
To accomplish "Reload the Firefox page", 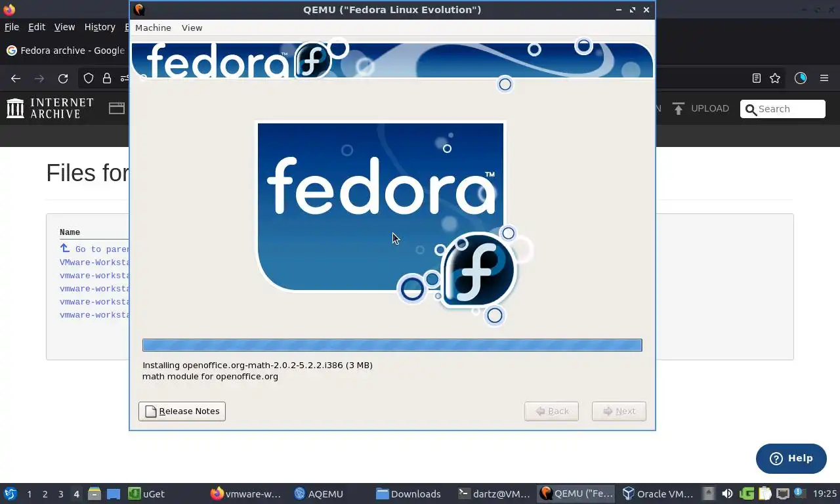I will tap(63, 78).
